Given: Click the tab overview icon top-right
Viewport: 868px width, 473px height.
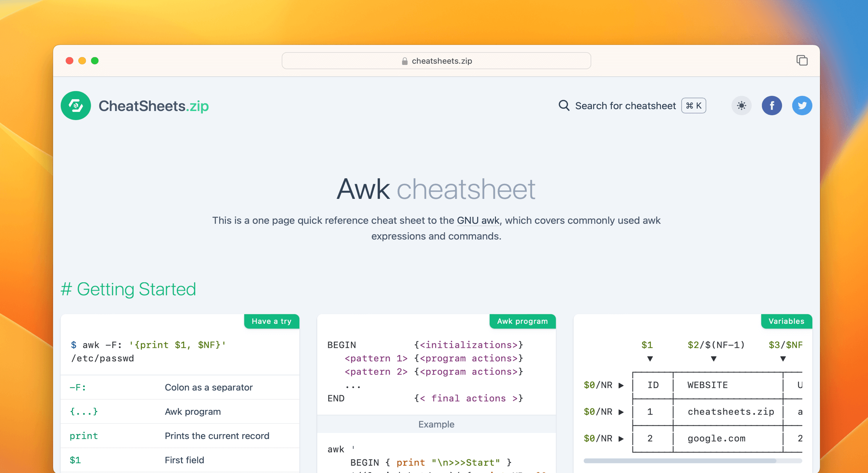Looking at the screenshot, I should (x=802, y=60).
